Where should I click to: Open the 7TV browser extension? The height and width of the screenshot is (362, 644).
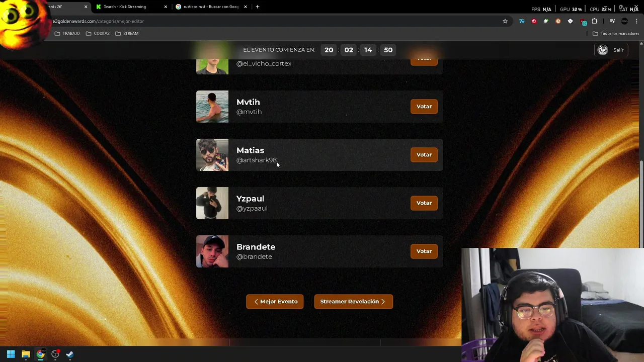click(x=522, y=21)
